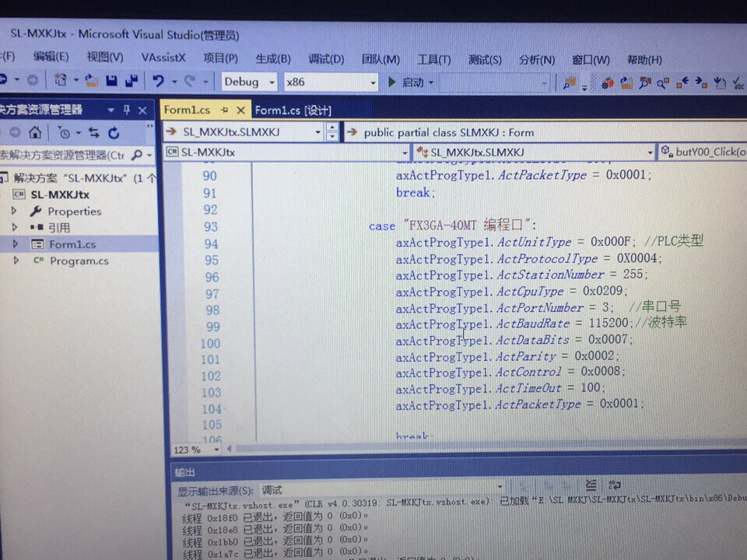Open the 生成(B) menu
The image size is (747, 560).
tap(273, 58)
